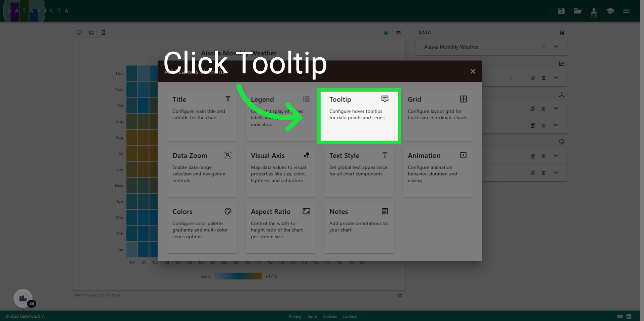Click the '© 2026 DataPicta B.V.' text
644x321 pixels.
coord(25,316)
